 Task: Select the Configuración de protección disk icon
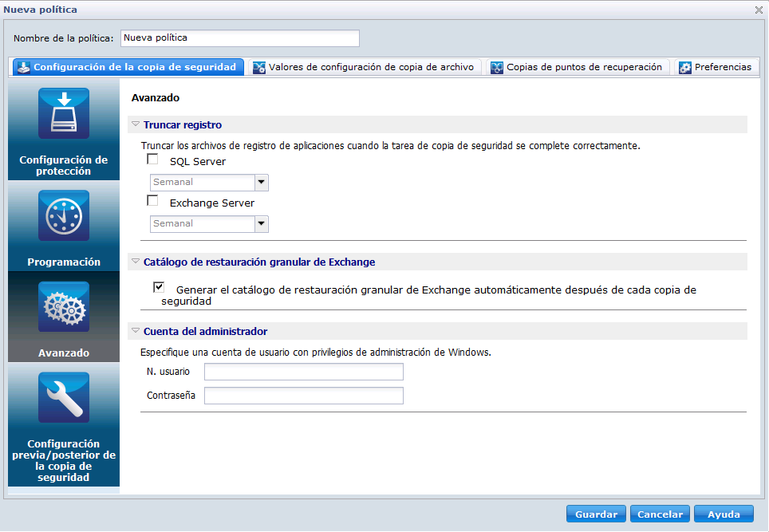63,112
